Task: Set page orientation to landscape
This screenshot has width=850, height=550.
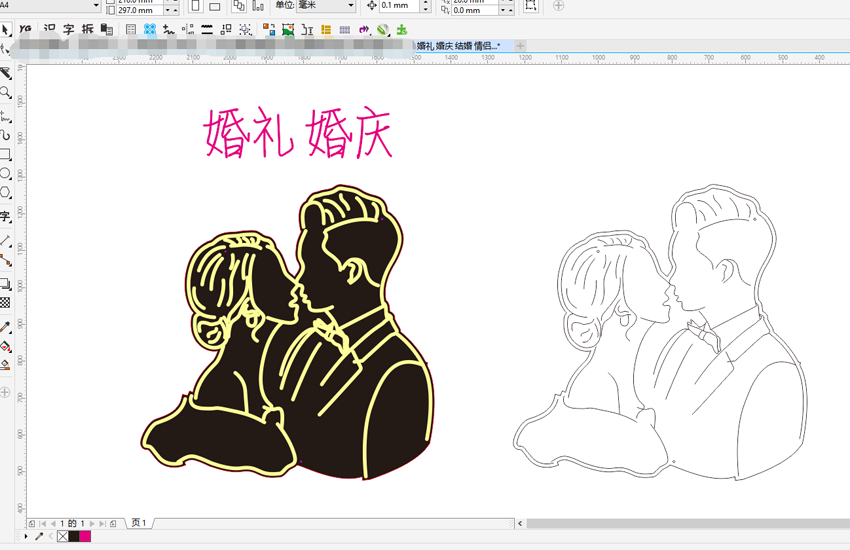Action: [x=215, y=6]
